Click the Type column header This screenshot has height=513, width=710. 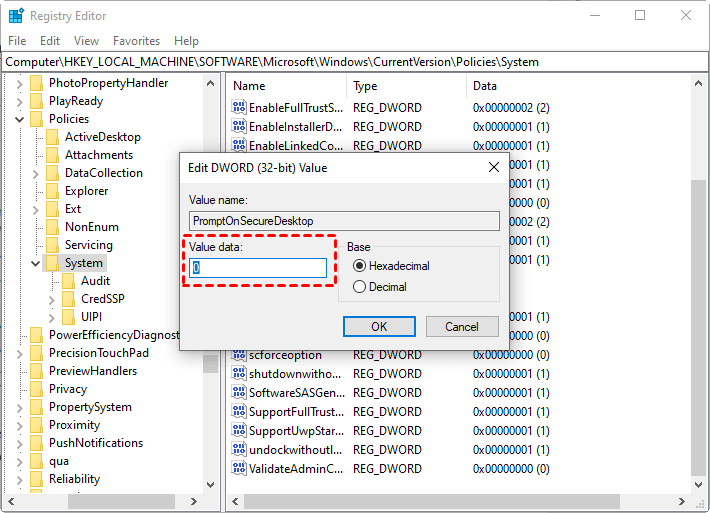[x=366, y=86]
